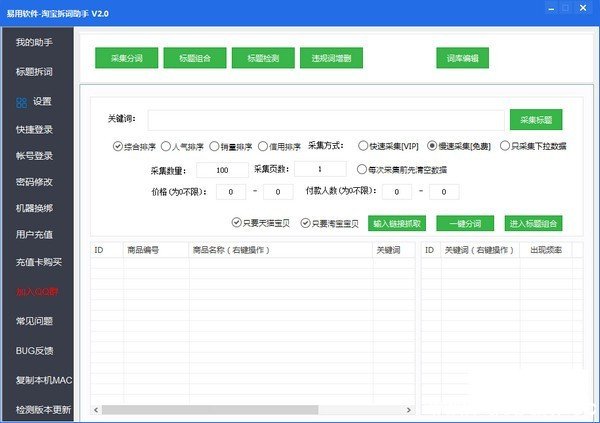Close the 淘宝拆词助手 window
This screenshot has height=423, width=600.
(x=583, y=9)
